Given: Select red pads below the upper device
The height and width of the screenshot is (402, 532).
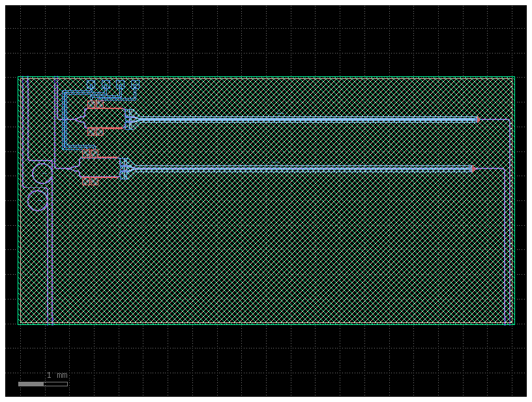Looking at the screenshot, I should click(95, 132).
